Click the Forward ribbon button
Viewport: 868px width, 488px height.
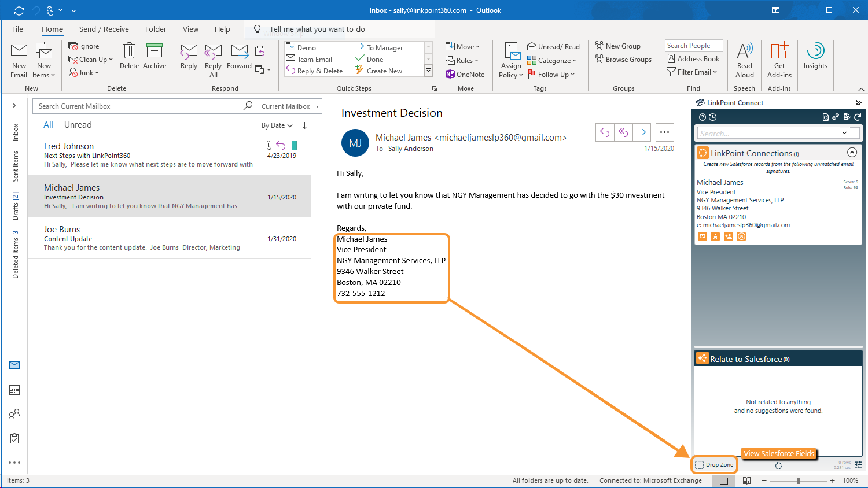point(239,56)
